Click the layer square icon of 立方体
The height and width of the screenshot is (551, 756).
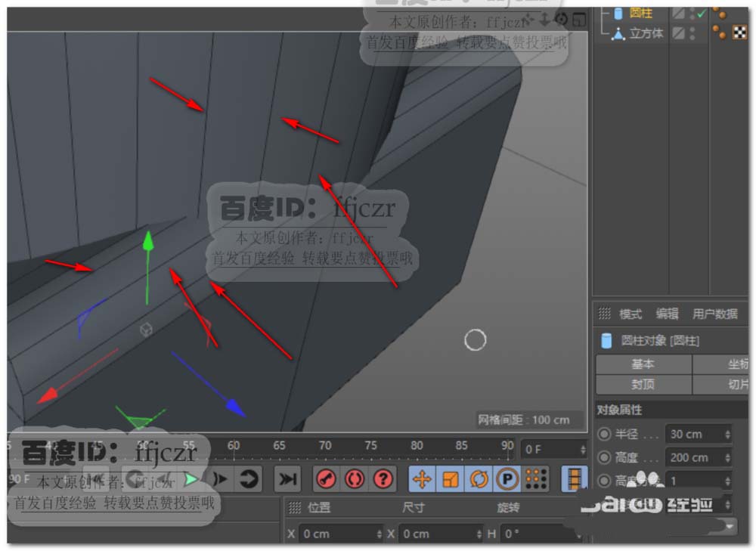point(678,33)
